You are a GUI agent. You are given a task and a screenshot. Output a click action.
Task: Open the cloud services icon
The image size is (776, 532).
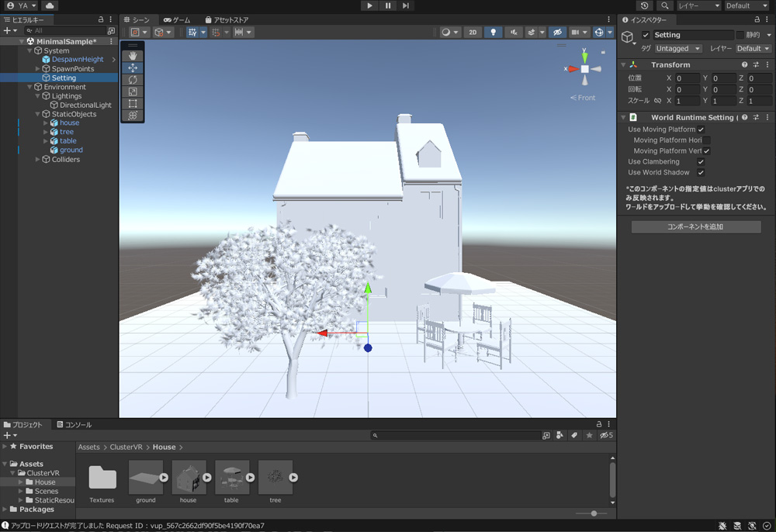pyautogui.click(x=49, y=5)
